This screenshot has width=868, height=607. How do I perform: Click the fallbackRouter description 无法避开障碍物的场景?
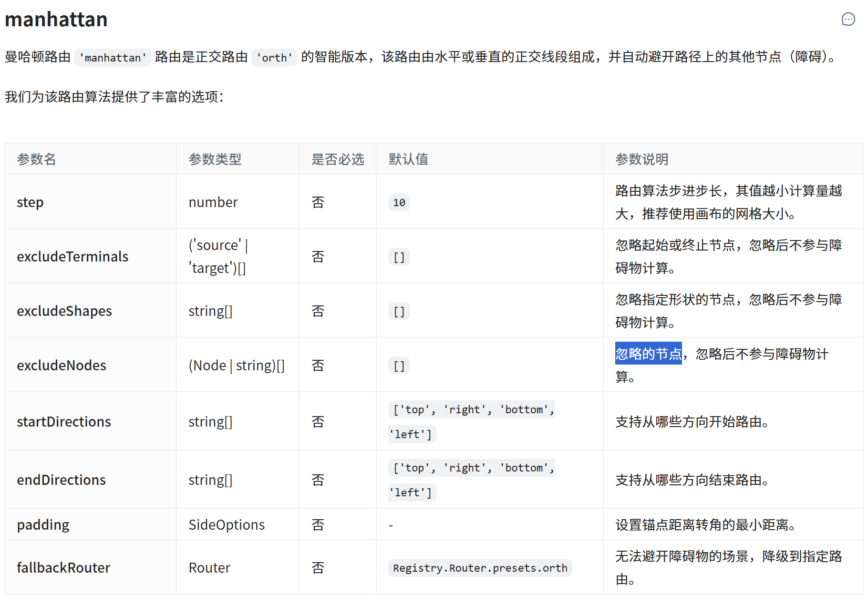(729, 568)
